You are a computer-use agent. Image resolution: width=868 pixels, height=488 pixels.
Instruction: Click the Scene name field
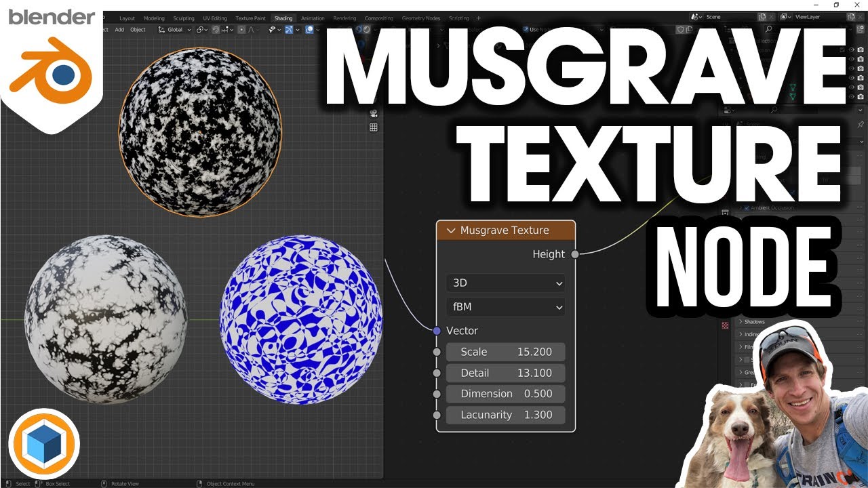click(730, 16)
